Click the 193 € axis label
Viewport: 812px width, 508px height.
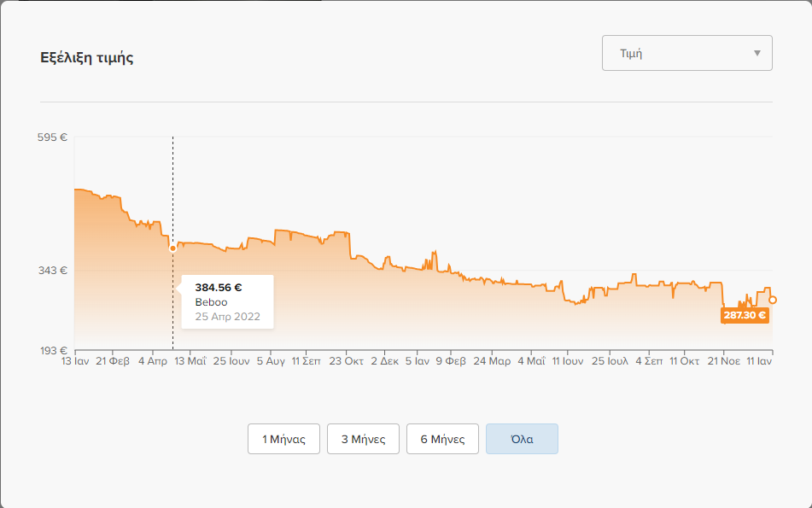click(54, 351)
